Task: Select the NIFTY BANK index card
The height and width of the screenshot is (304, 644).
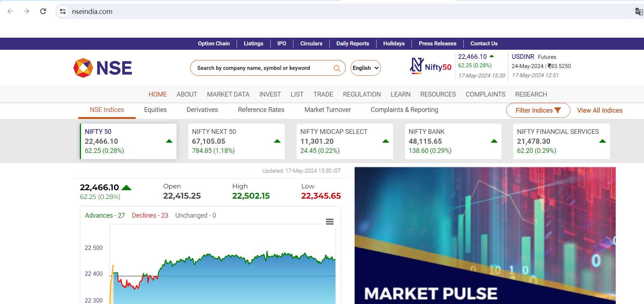Action: (x=453, y=141)
